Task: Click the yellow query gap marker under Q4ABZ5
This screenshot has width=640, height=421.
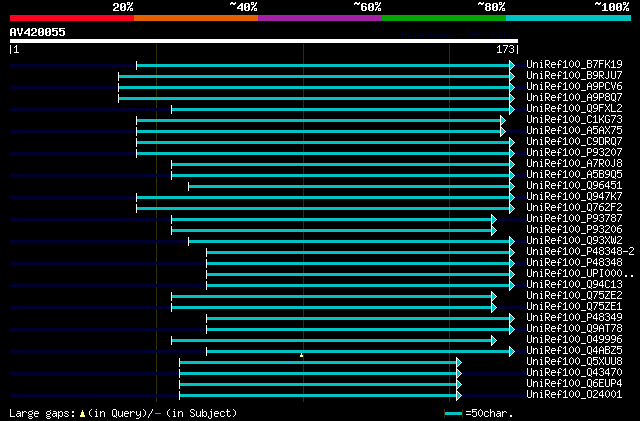Action: pyautogui.click(x=302, y=355)
